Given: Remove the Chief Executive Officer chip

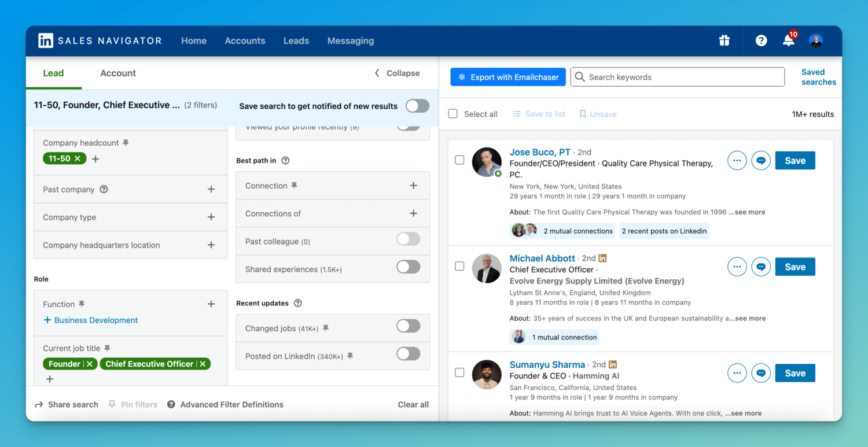Looking at the screenshot, I should 203,364.
